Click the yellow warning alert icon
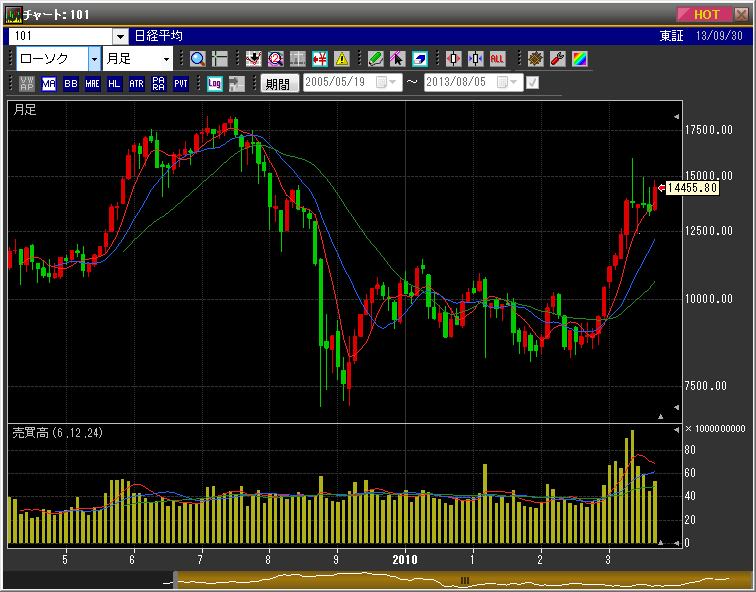Image resolution: width=756 pixels, height=592 pixels. pos(342,59)
